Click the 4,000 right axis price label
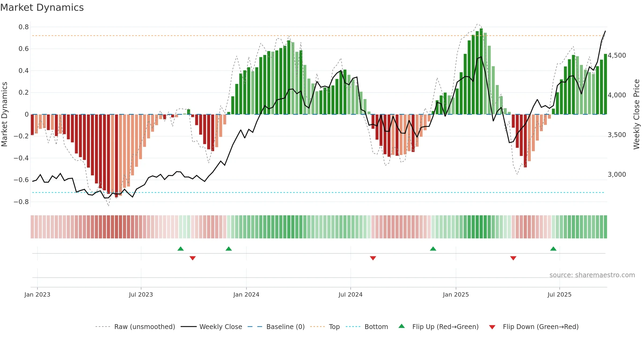This screenshot has width=644, height=362. pyautogui.click(x=617, y=95)
